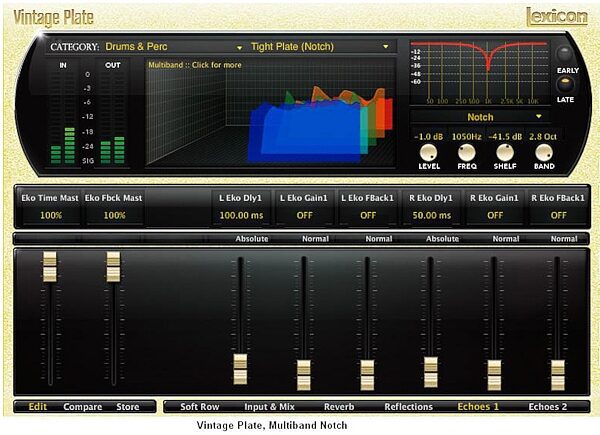Click the L Eko Dly1 fader
The image size is (600, 435).
coord(240,369)
